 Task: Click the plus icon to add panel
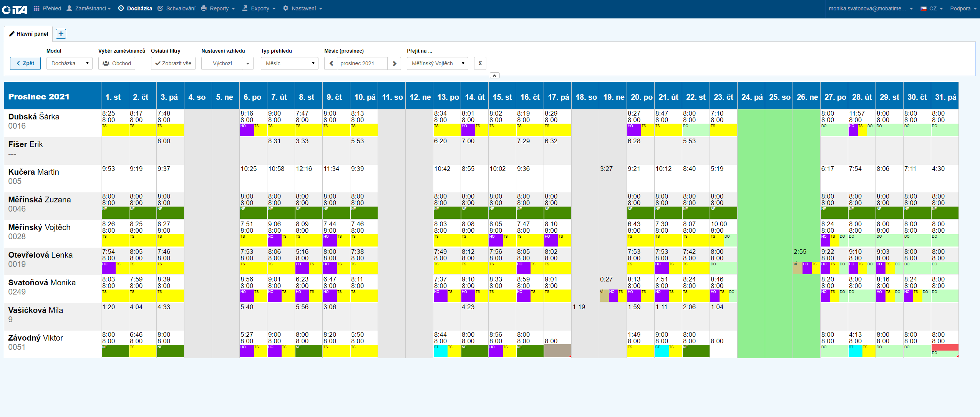pyautogui.click(x=61, y=34)
